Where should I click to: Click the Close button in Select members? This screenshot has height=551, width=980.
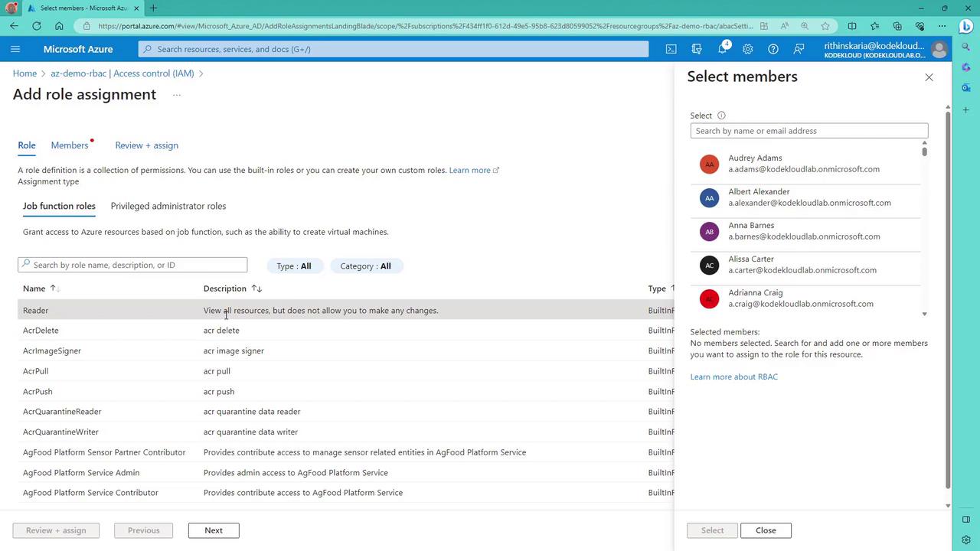766,530
